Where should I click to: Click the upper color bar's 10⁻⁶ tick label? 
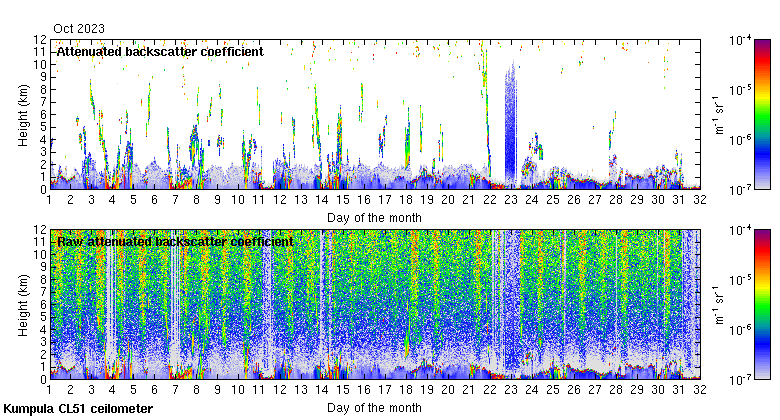740,140
